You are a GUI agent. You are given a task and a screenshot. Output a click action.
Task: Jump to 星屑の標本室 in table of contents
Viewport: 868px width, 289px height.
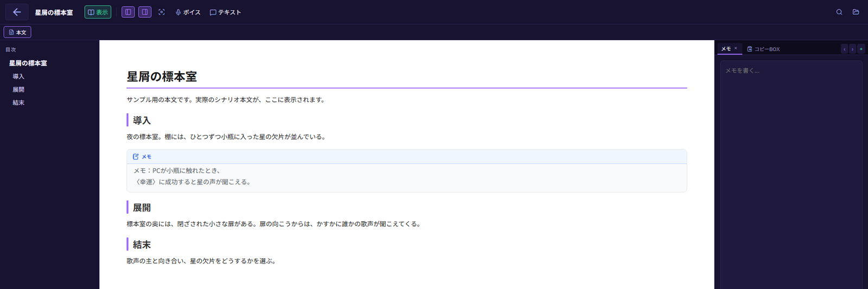(x=28, y=63)
